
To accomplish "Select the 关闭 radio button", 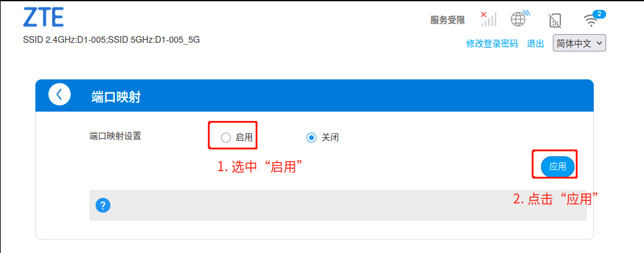I will pos(311,138).
